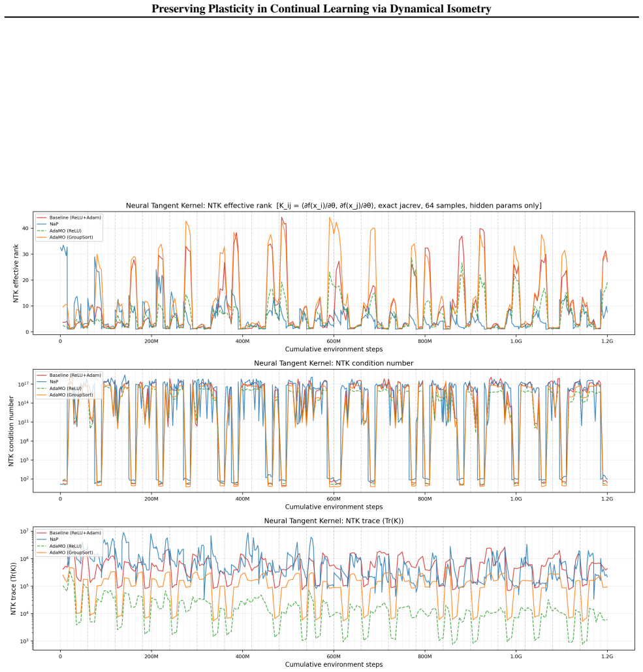The image size is (643, 672).
Task: Click 'Baseline (ReLU+Adam)' in the NTK trace legend
Action: (75, 533)
